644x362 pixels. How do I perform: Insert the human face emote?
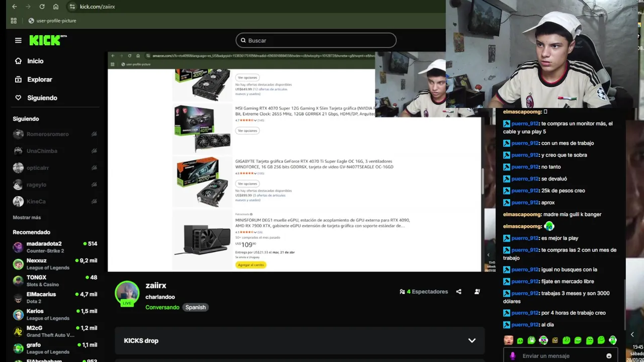click(x=509, y=340)
